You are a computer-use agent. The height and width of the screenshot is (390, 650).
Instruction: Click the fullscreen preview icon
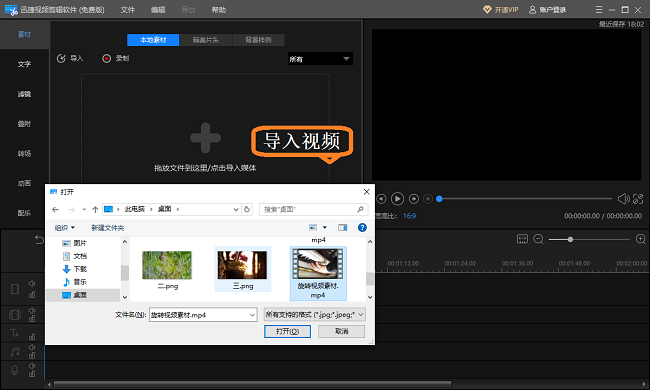[638, 199]
